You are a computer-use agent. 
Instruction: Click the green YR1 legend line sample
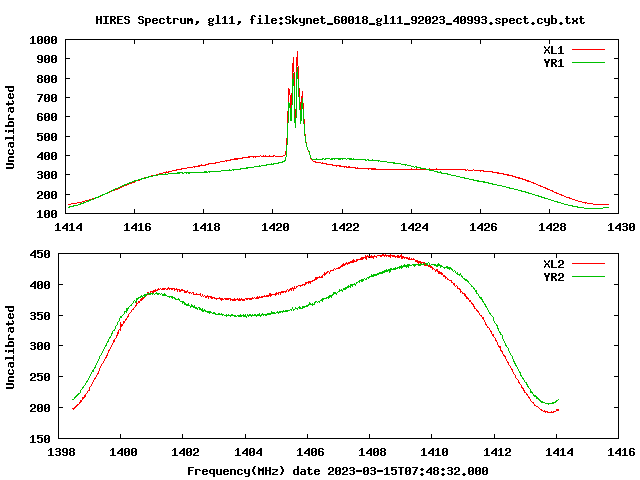point(588,63)
